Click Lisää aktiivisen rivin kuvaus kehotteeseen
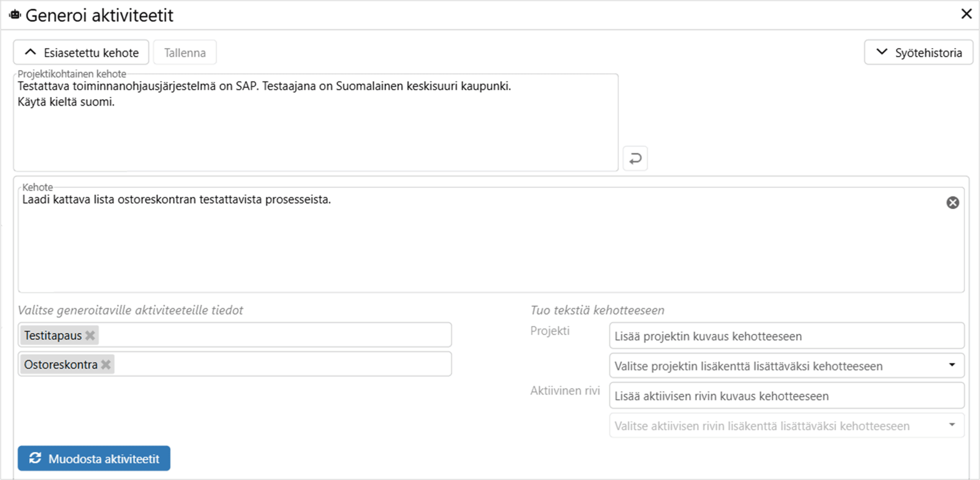 pyautogui.click(x=786, y=396)
